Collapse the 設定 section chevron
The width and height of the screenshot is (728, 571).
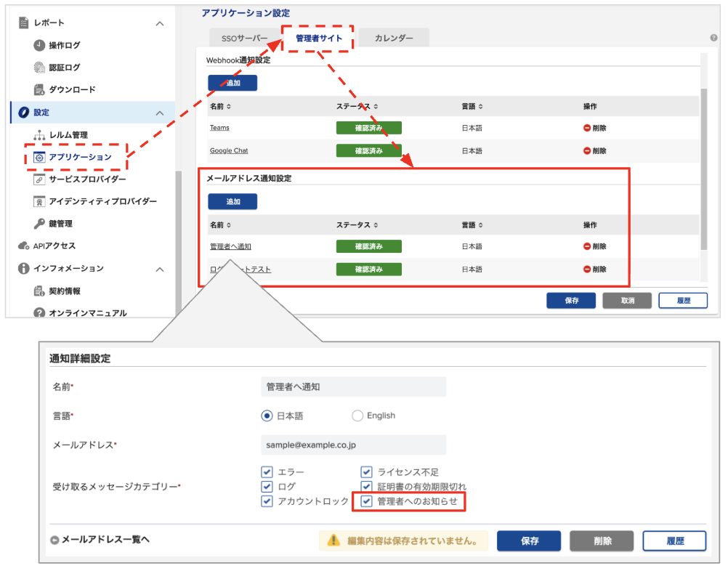pyautogui.click(x=160, y=113)
